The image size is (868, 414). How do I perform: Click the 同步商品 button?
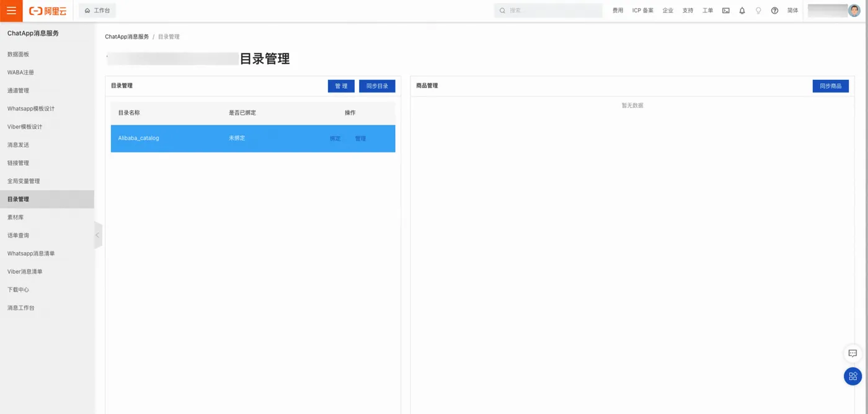click(831, 86)
